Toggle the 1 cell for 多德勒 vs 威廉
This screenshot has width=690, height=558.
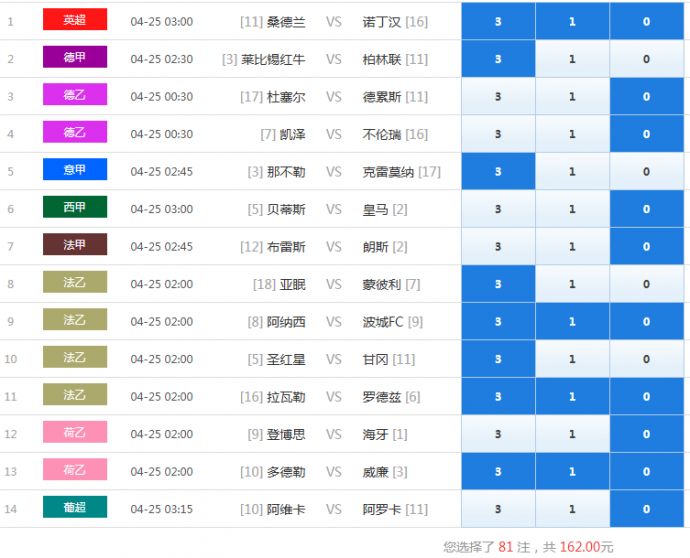pos(572,472)
